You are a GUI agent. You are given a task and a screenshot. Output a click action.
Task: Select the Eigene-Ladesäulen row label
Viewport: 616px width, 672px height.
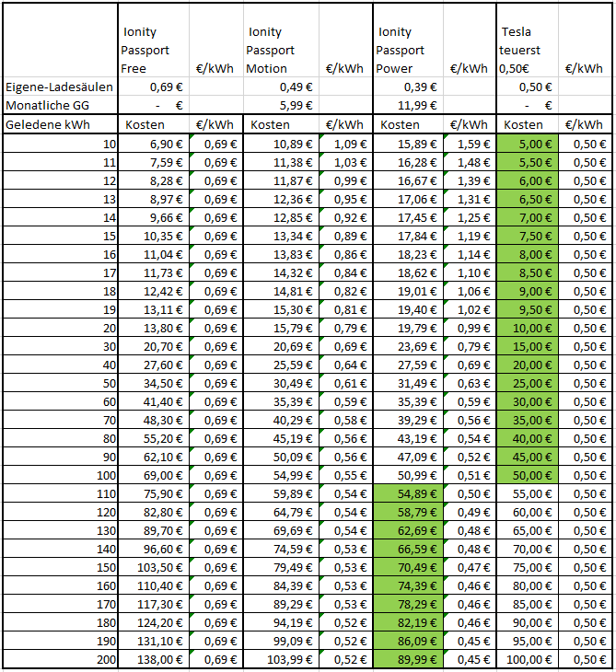click(60, 87)
